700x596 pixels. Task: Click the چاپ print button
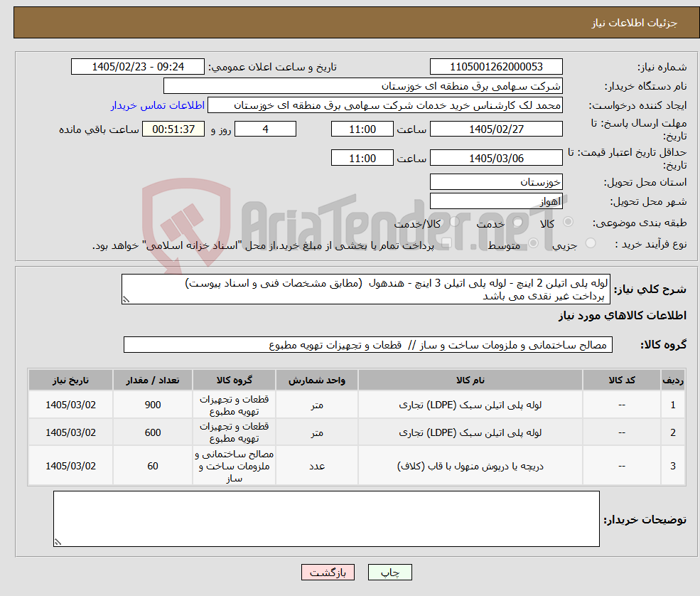[389, 573]
